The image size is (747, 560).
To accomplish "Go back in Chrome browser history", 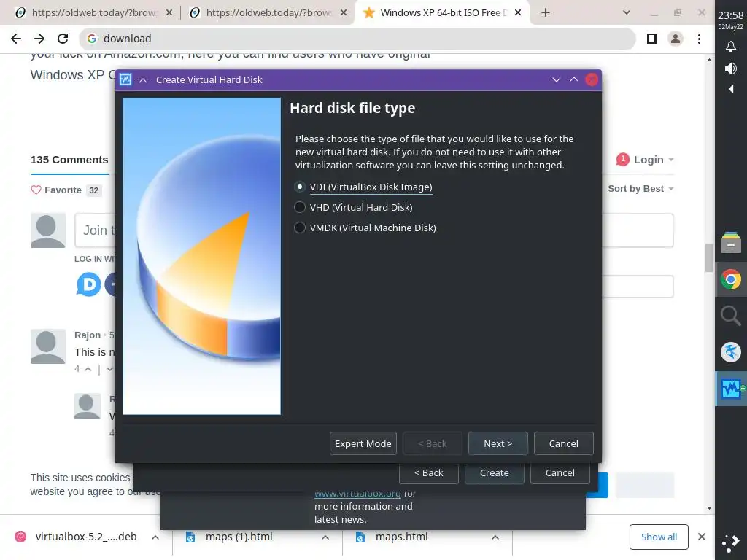I will click(x=16, y=39).
